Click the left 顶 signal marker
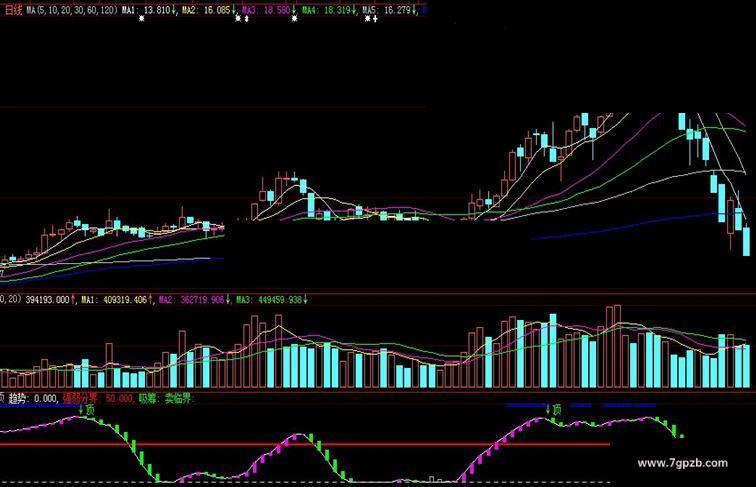The image size is (756, 487). [90, 410]
